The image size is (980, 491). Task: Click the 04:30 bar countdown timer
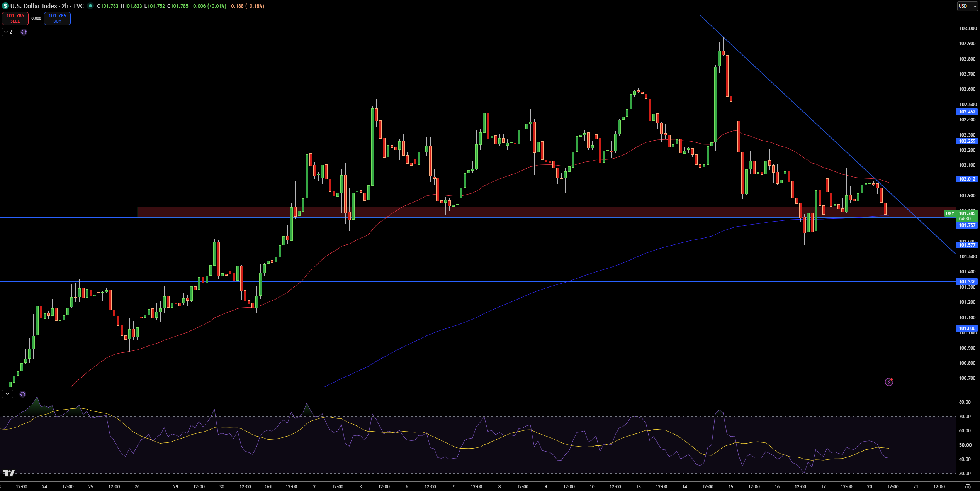(x=965, y=219)
